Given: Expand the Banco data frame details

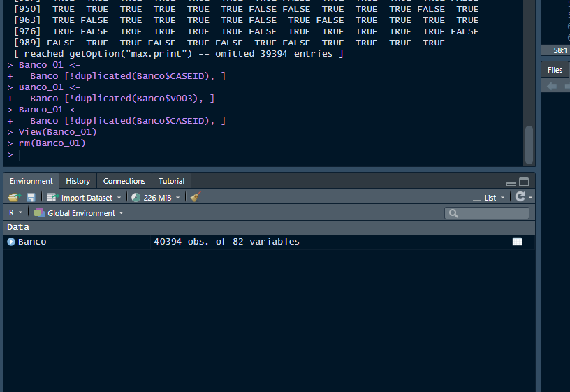Looking at the screenshot, I should click(x=11, y=242).
